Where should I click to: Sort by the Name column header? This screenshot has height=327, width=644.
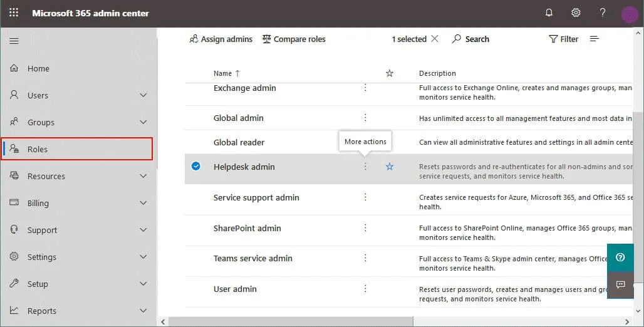point(223,73)
